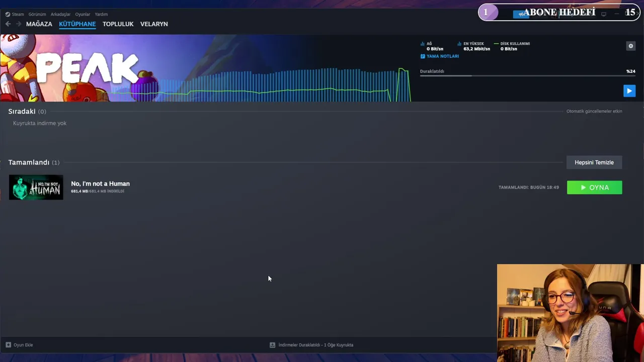Image resolution: width=644 pixels, height=362 pixels.
Task: Click İndirmeler Duraklatıldı status in bottom bar
Action: point(316,345)
